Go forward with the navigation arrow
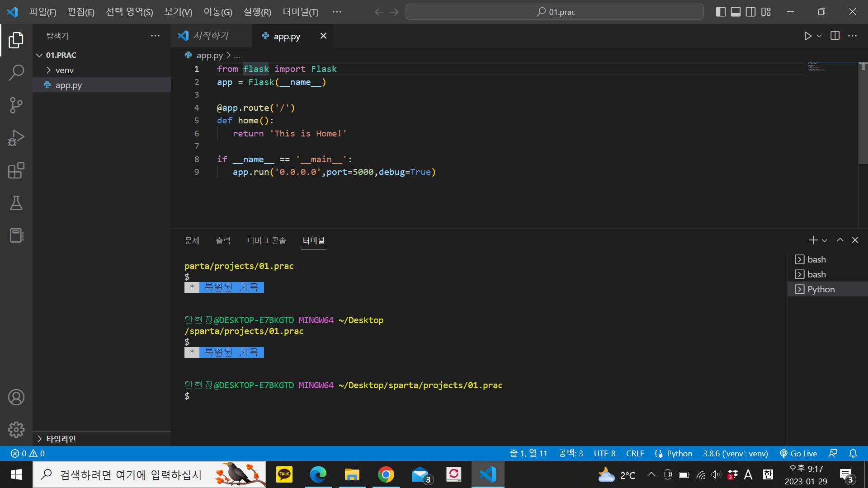The height and width of the screenshot is (488, 868). tap(394, 12)
